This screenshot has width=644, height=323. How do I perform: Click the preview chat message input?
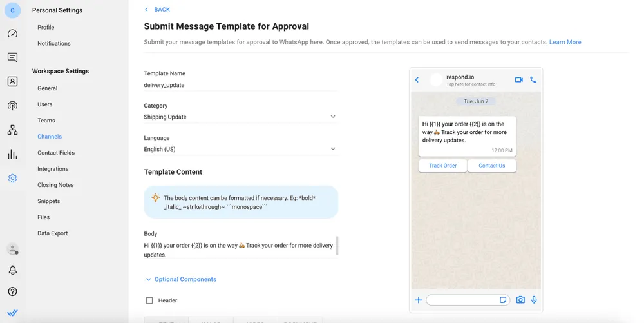[468, 300]
